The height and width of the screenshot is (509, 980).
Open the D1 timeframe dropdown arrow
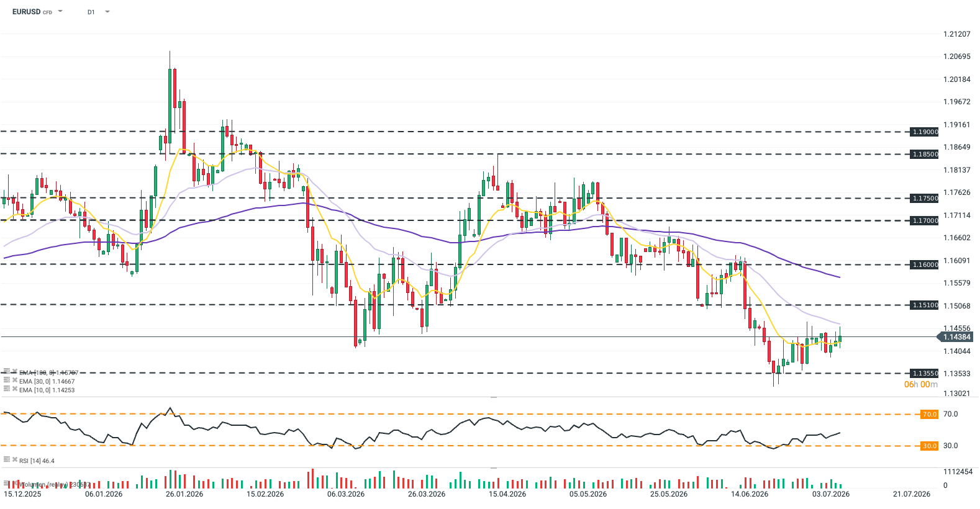click(107, 11)
